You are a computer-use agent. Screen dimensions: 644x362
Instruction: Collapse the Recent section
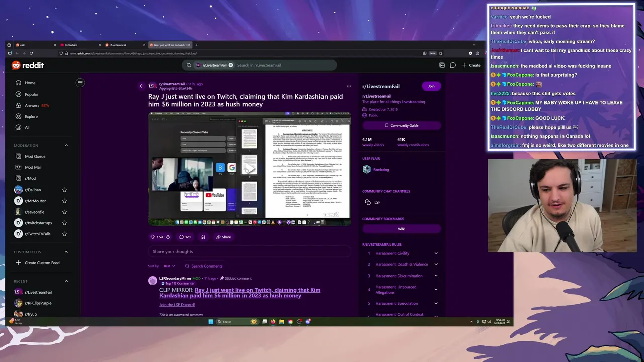(x=66, y=281)
